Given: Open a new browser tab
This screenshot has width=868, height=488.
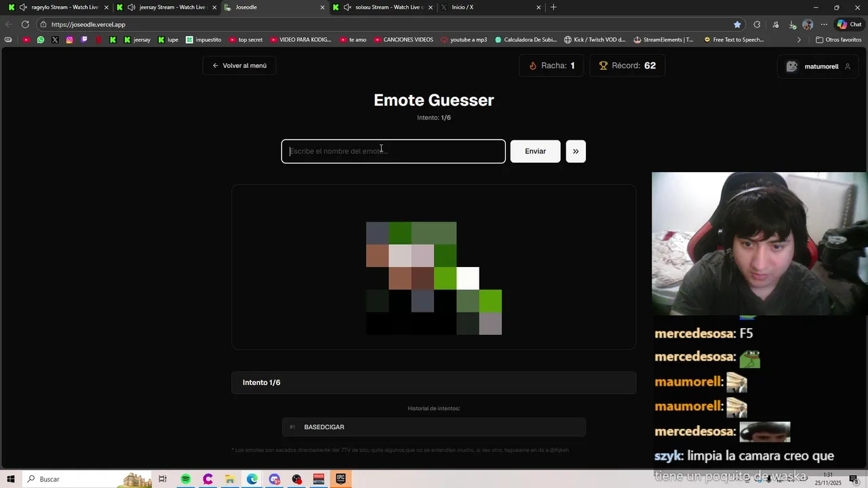Looking at the screenshot, I should [x=553, y=7].
